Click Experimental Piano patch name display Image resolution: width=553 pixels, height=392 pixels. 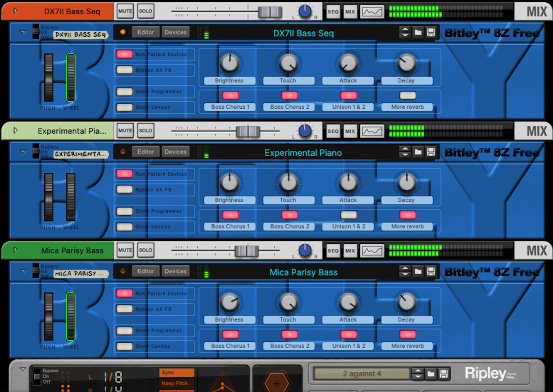(303, 152)
